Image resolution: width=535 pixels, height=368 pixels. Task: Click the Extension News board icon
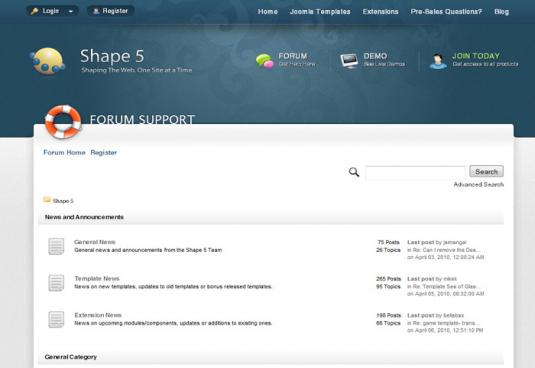click(56, 319)
